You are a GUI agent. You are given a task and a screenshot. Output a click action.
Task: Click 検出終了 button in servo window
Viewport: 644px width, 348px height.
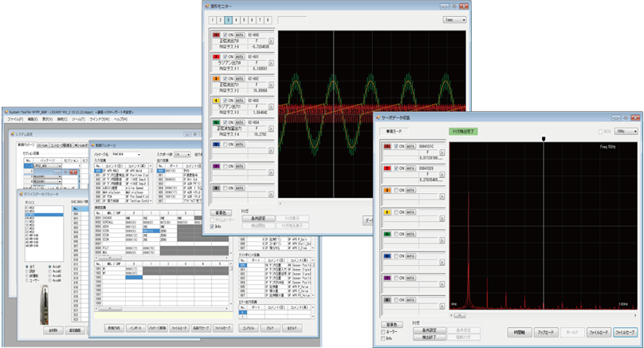[429, 338]
